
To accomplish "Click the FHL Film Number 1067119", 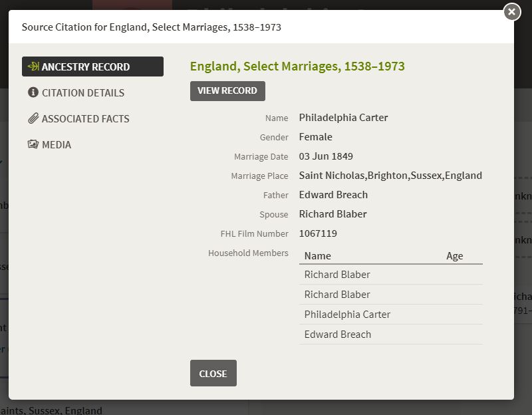I will point(318,233).
